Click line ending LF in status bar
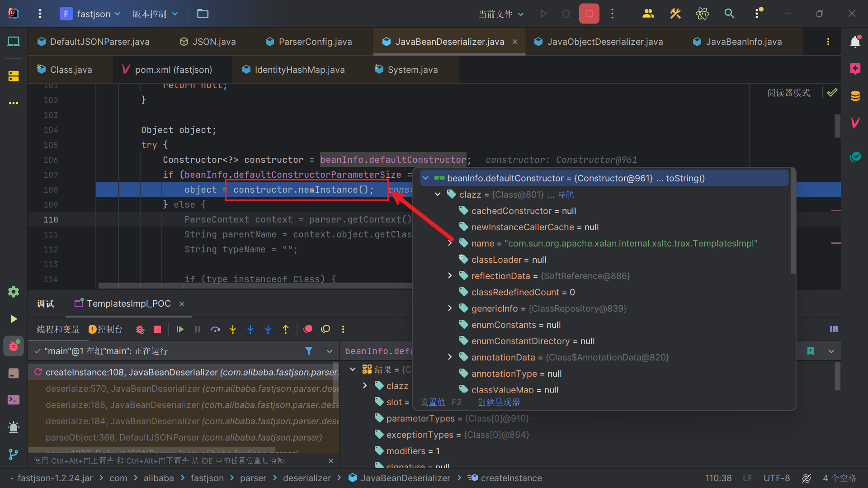The height and width of the screenshot is (488, 868). point(747,478)
